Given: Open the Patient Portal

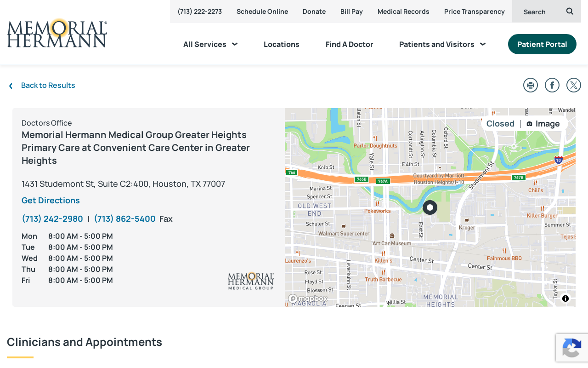Looking at the screenshot, I should tap(542, 44).
